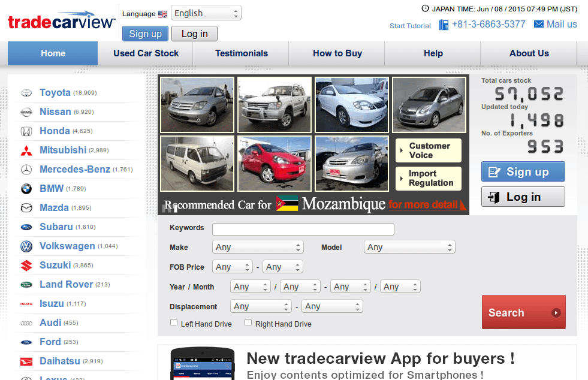Click the Honda brand logo icon
Screen dimensions: 588x380
[26, 131]
